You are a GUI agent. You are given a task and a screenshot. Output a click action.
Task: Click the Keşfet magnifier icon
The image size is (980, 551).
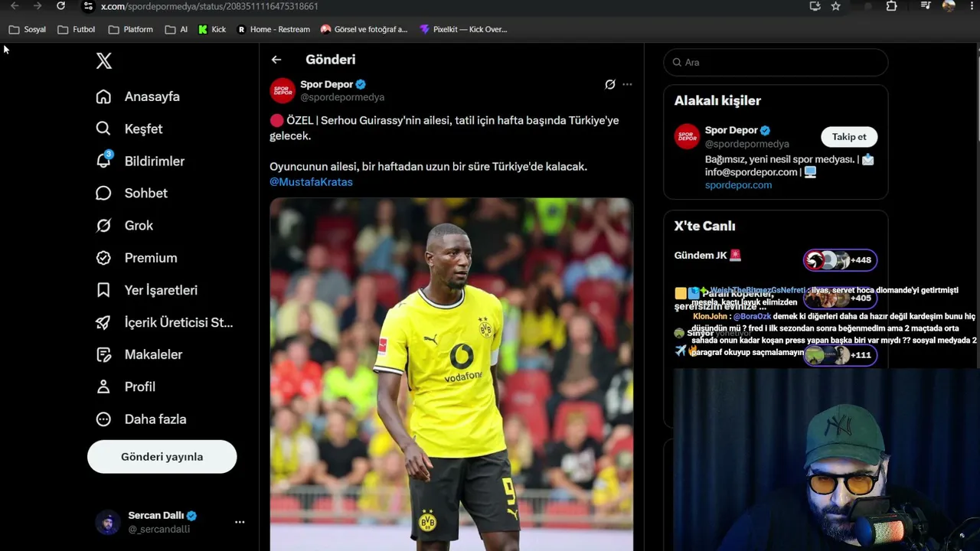[x=103, y=129]
